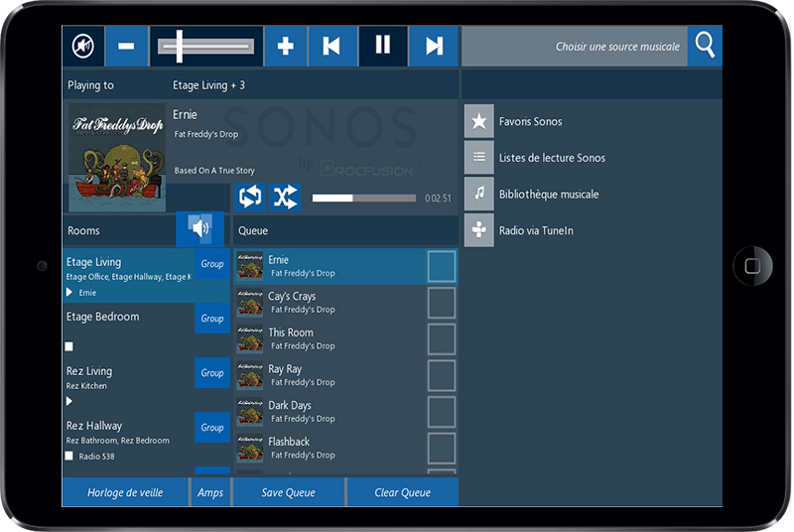The height and width of the screenshot is (532, 794).
Task: Click the search magnifier icon
Action: click(705, 46)
